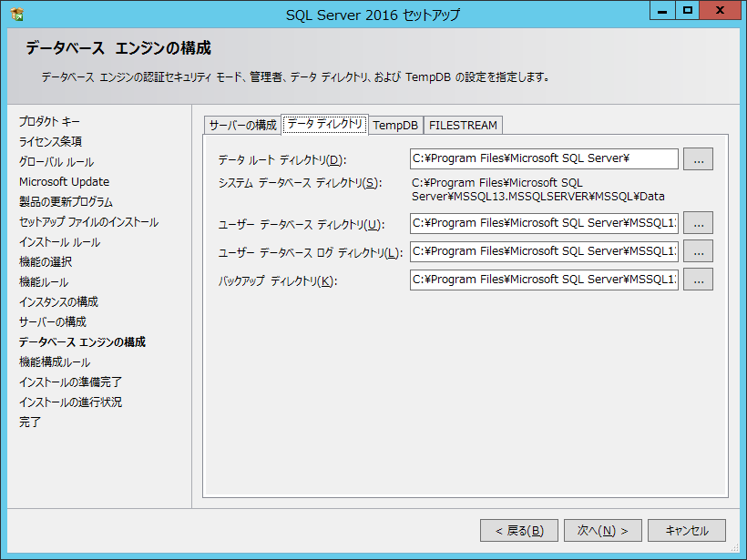Browse for the user database directory

click(x=698, y=223)
